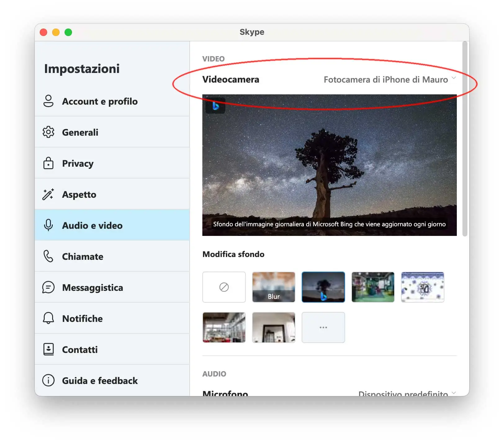This screenshot has height=442, width=504.
Task: Click the Privacy lock icon
Action: point(49,163)
